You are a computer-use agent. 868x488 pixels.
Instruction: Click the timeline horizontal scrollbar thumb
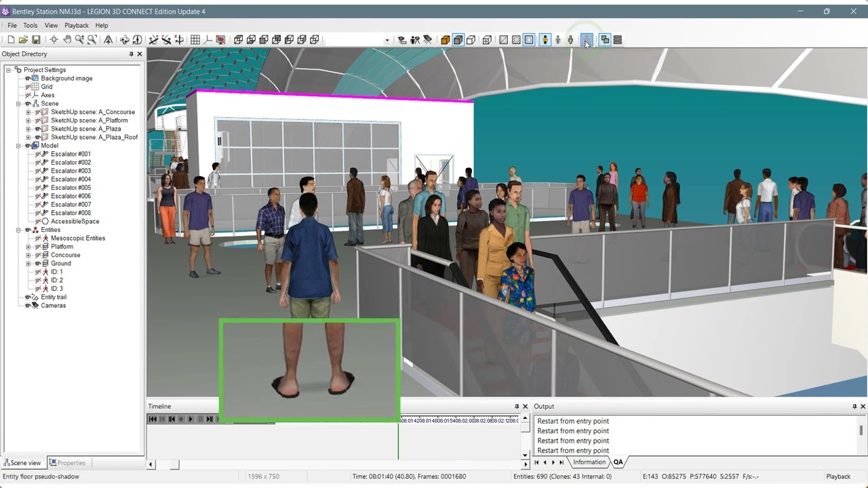tap(174, 464)
